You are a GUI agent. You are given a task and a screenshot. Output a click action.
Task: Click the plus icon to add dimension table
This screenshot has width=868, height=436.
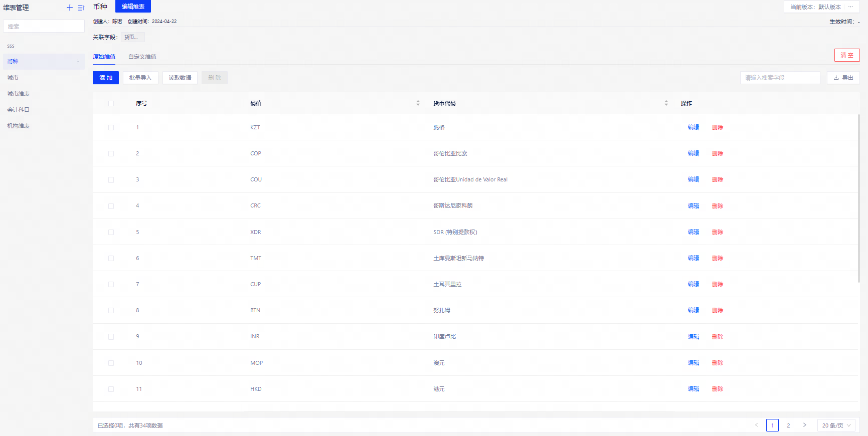pyautogui.click(x=70, y=8)
